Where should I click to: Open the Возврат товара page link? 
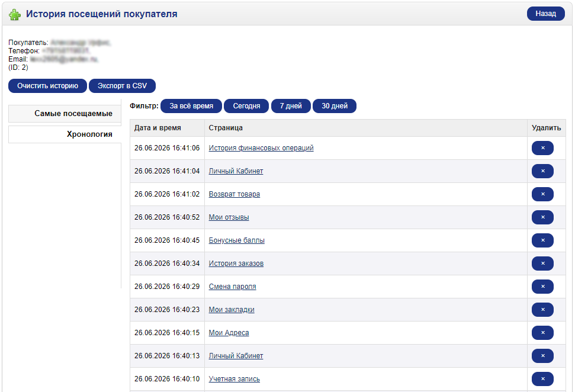[235, 194]
